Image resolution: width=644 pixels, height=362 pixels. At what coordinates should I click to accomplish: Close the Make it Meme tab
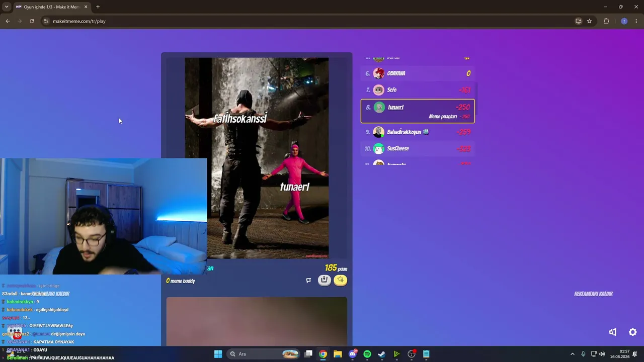click(x=86, y=7)
